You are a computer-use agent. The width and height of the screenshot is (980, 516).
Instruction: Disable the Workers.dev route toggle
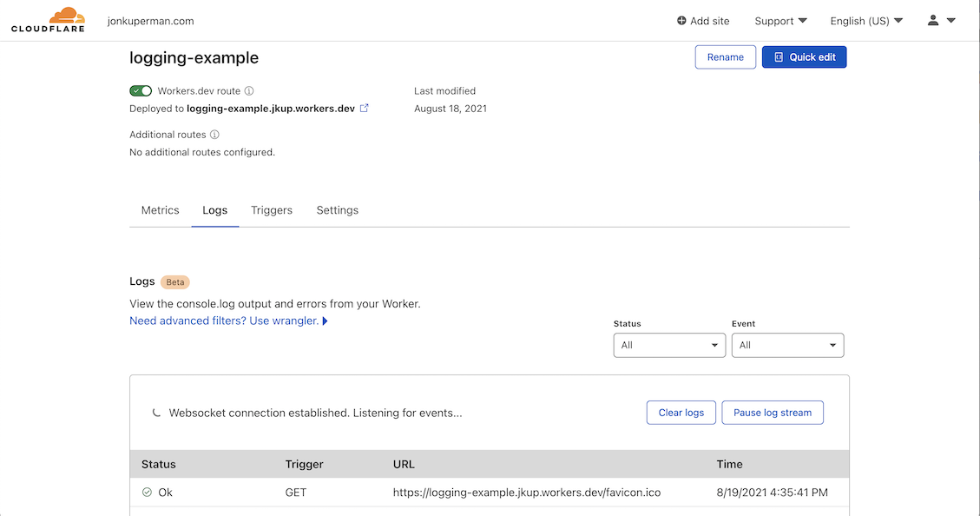click(141, 90)
